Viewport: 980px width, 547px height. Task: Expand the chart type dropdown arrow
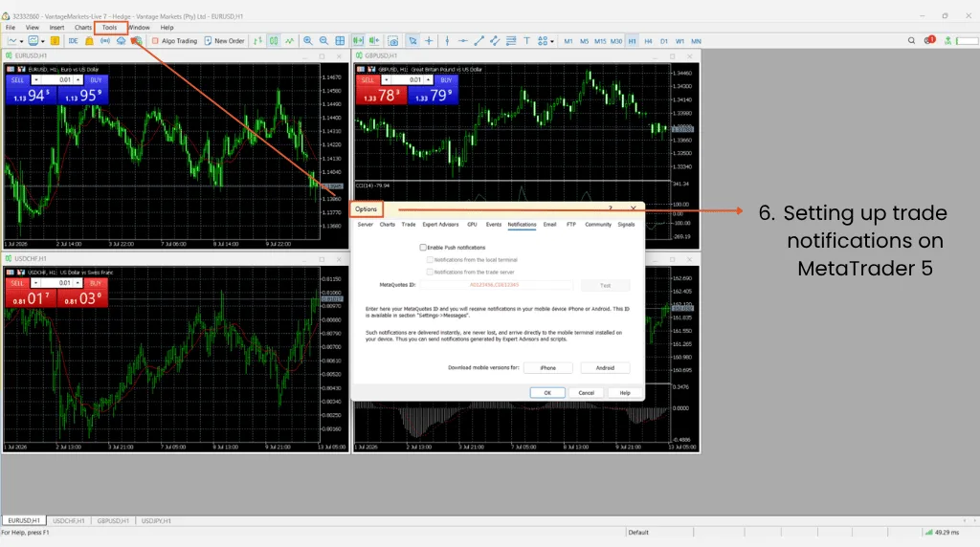click(x=21, y=42)
